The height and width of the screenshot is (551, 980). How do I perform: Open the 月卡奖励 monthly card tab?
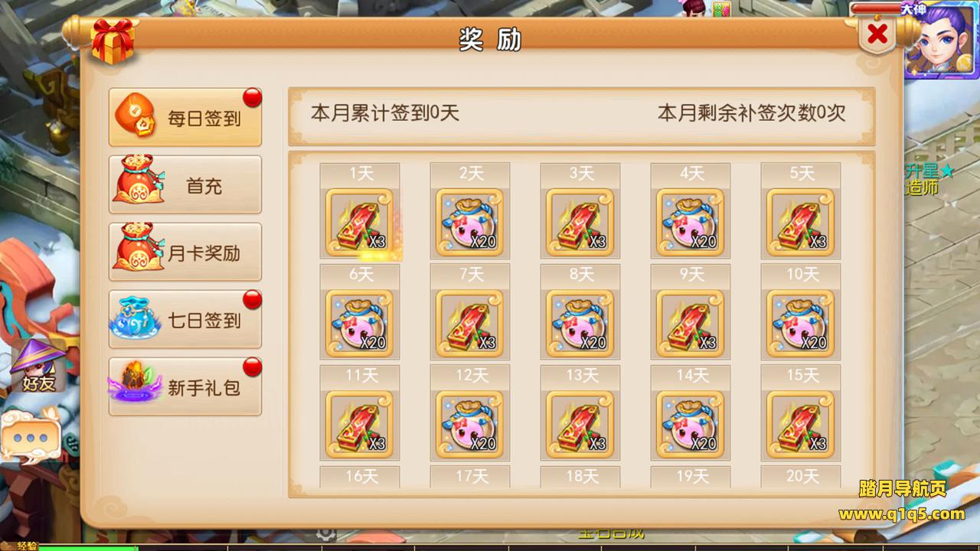pos(185,252)
